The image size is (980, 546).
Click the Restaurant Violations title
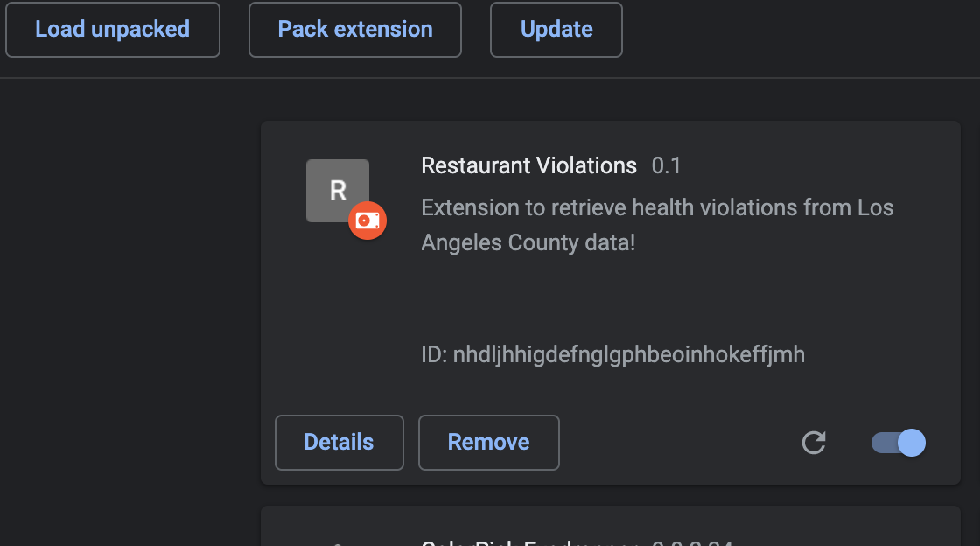528,165
